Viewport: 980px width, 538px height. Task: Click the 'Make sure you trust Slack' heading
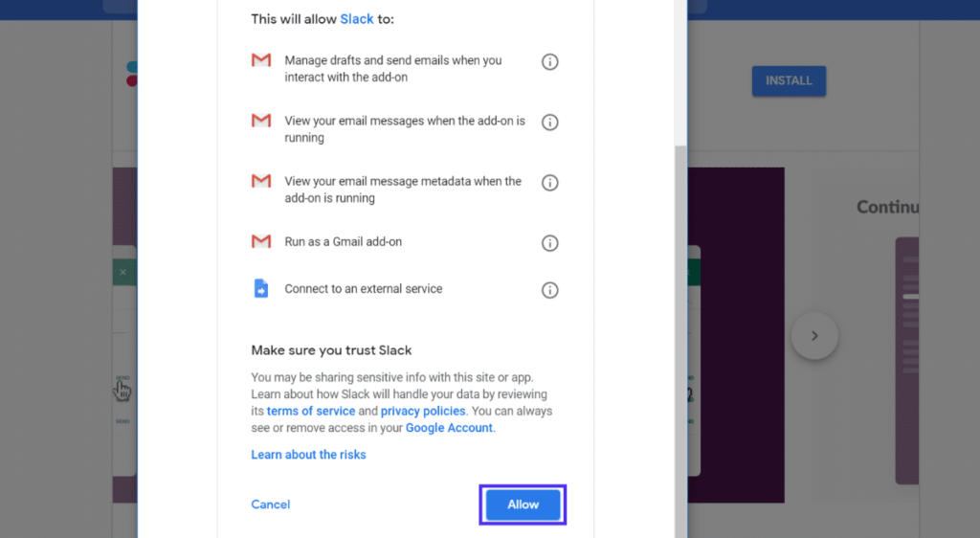click(x=331, y=350)
